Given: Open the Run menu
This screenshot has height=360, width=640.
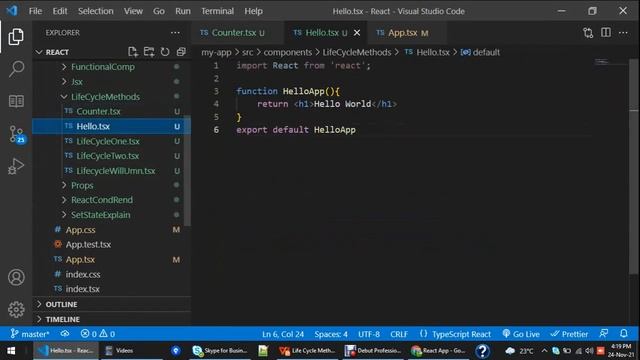Looking at the screenshot, I should [182, 11].
